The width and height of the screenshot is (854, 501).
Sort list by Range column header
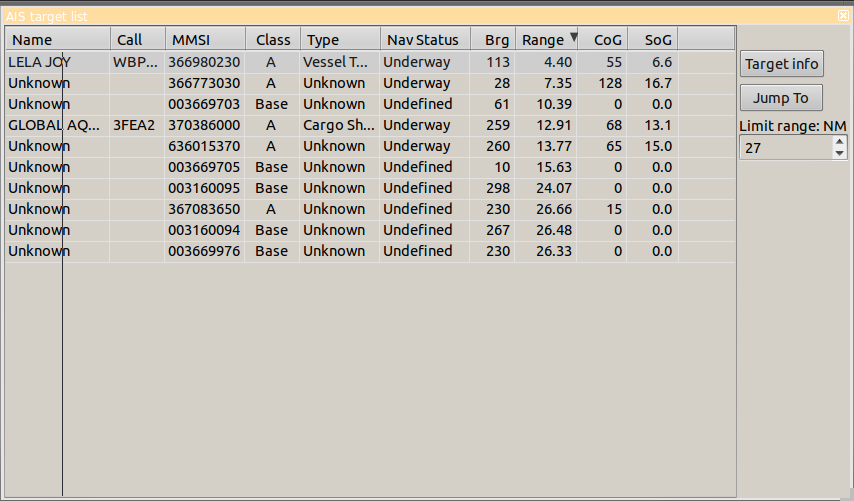pyautogui.click(x=546, y=40)
